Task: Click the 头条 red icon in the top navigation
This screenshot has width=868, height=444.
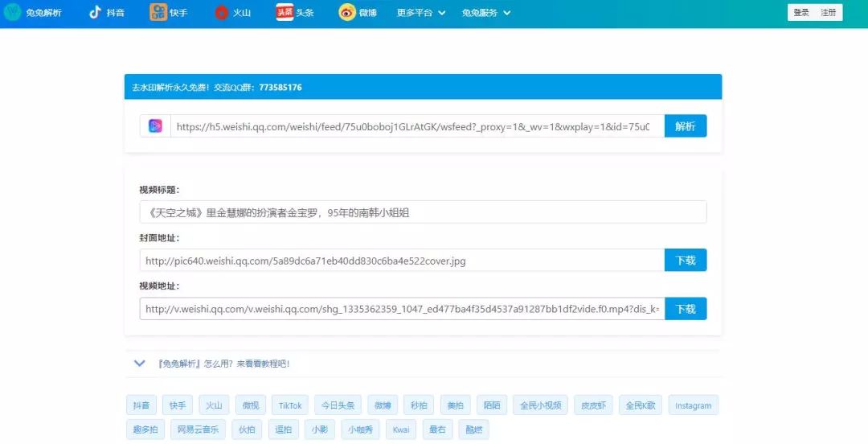Action: (x=285, y=11)
